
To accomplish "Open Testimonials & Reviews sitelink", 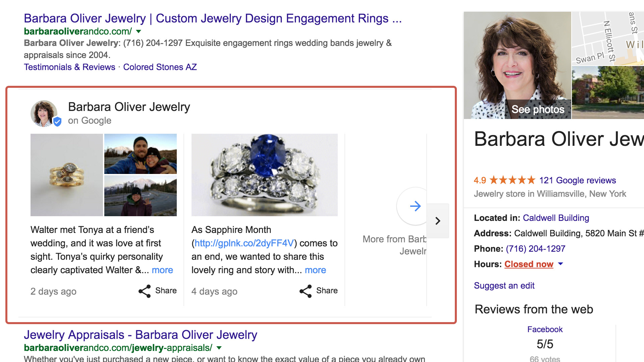I will [x=69, y=67].
